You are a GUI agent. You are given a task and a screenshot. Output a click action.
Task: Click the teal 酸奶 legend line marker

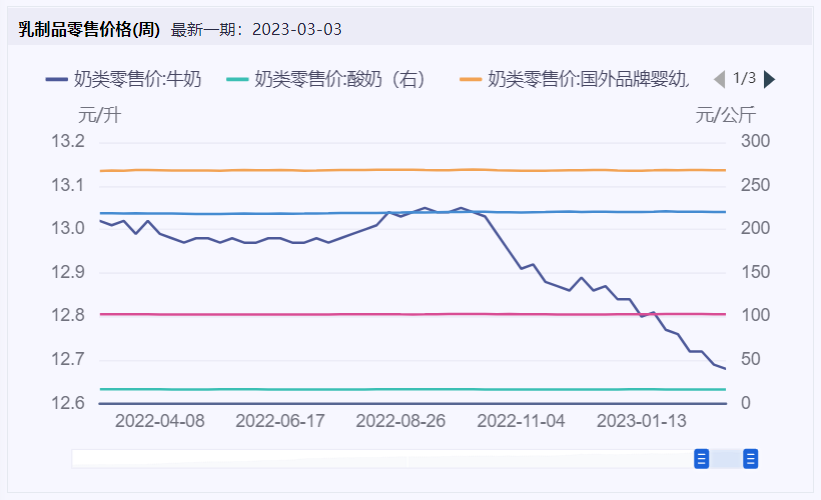(238, 79)
